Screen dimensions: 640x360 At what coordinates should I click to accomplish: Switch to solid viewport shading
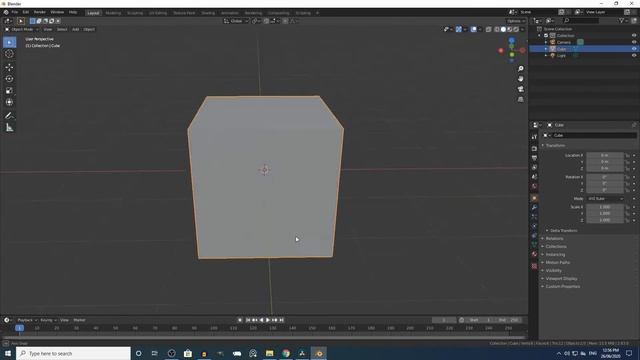pyautogui.click(x=503, y=29)
